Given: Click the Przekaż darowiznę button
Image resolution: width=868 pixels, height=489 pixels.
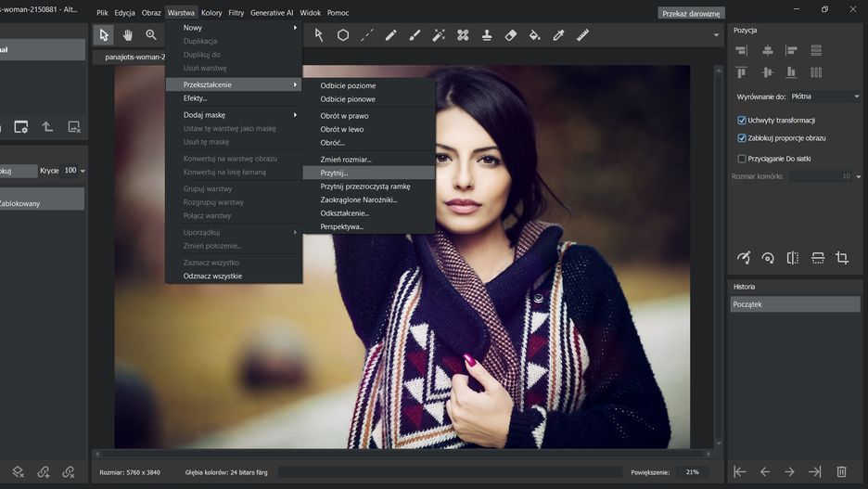Looking at the screenshot, I should click(x=691, y=14).
